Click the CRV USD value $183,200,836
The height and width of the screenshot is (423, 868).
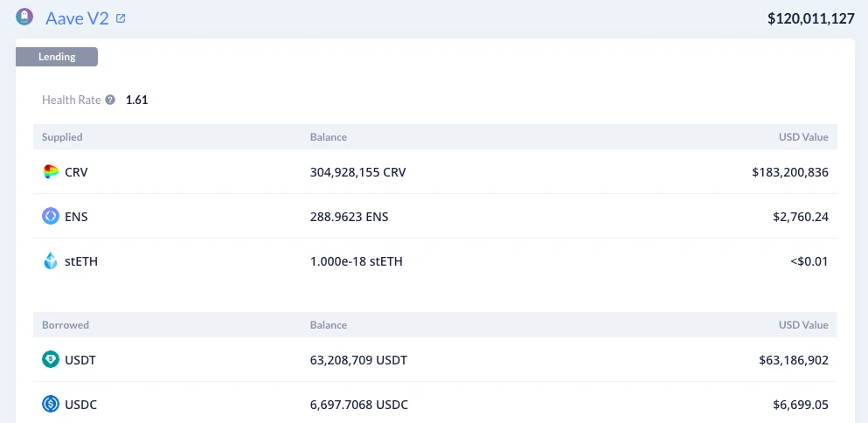[789, 172]
